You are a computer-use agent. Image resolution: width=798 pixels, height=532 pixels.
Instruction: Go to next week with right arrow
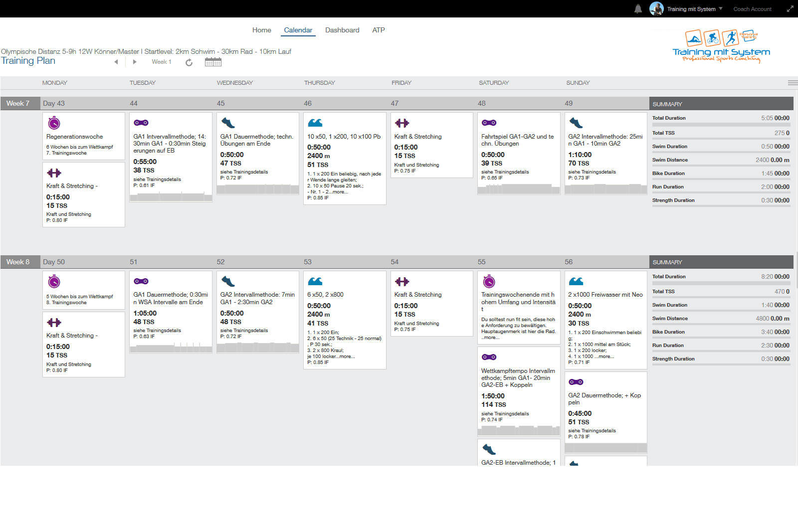135,62
